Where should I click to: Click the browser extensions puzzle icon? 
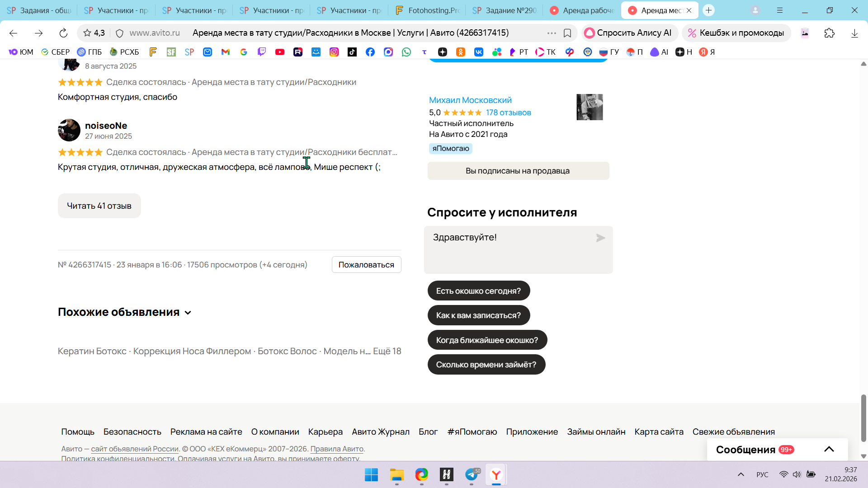tap(829, 33)
